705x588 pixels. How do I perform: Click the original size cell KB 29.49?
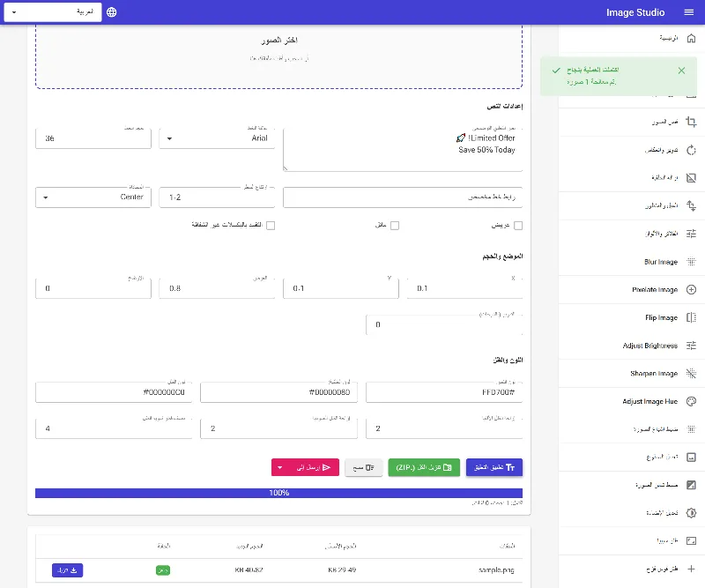coord(342,570)
